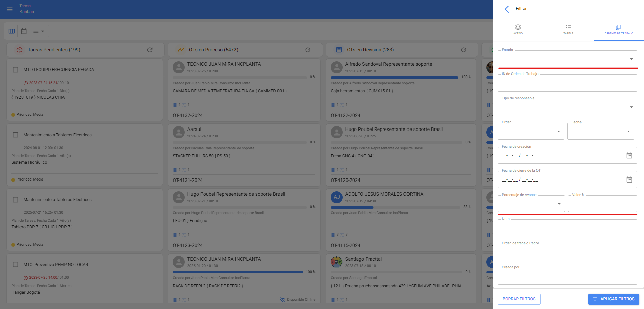Refresh the Tareas Pendientes column
The width and height of the screenshot is (644, 309).
tap(150, 50)
